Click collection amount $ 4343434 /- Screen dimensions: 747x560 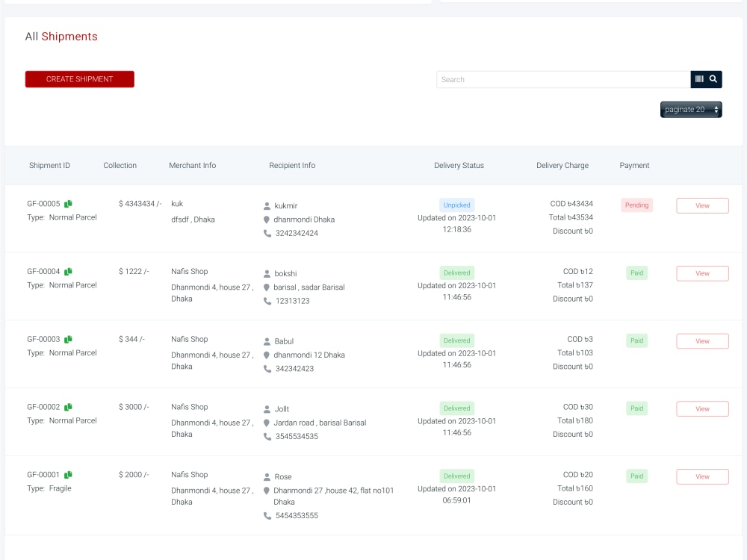click(140, 204)
